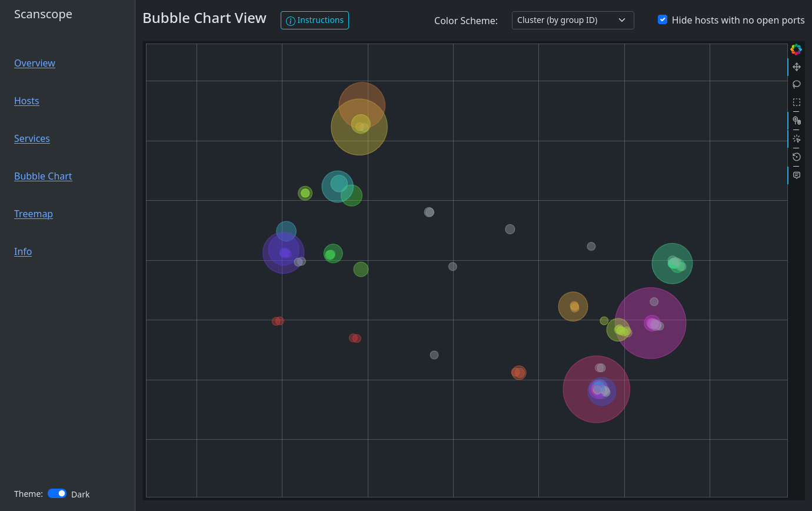This screenshot has width=812, height=511.
Task: Click the Instructions button
Action: pos(314,20)
